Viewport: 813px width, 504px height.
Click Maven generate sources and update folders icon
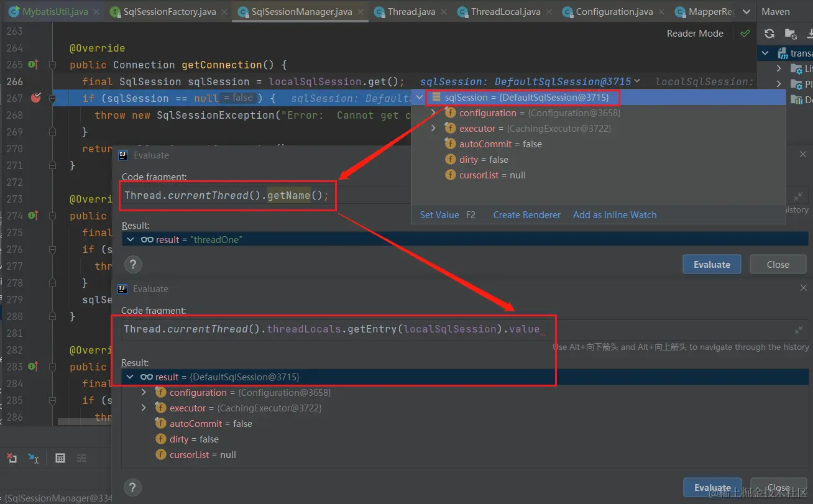790,34
